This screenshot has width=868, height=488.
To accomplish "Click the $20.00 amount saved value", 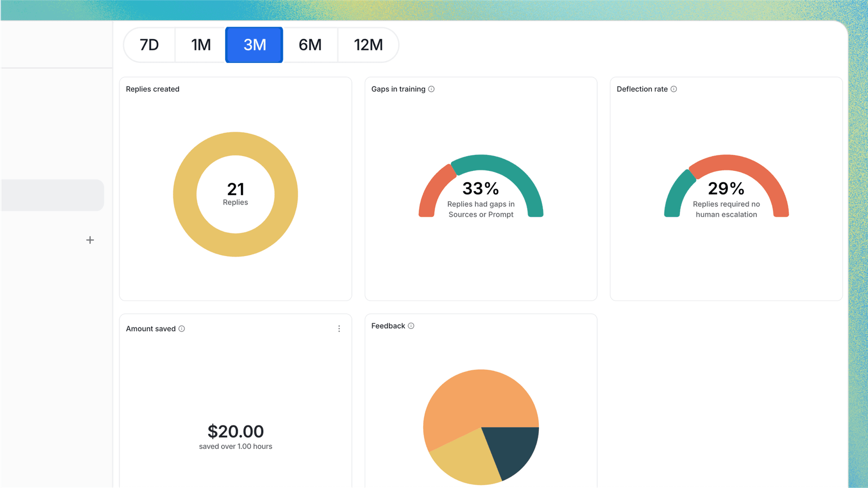I will tap(236, 431).
